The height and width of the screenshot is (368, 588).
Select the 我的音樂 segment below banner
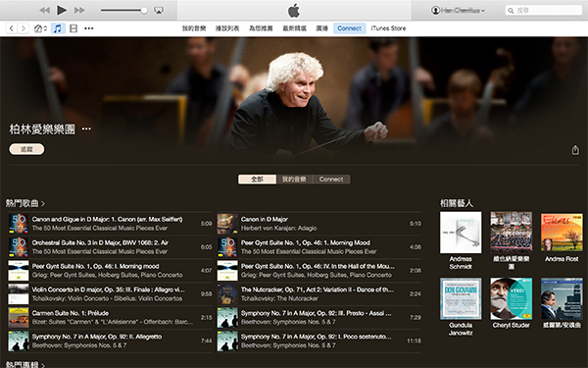(294, 180)
